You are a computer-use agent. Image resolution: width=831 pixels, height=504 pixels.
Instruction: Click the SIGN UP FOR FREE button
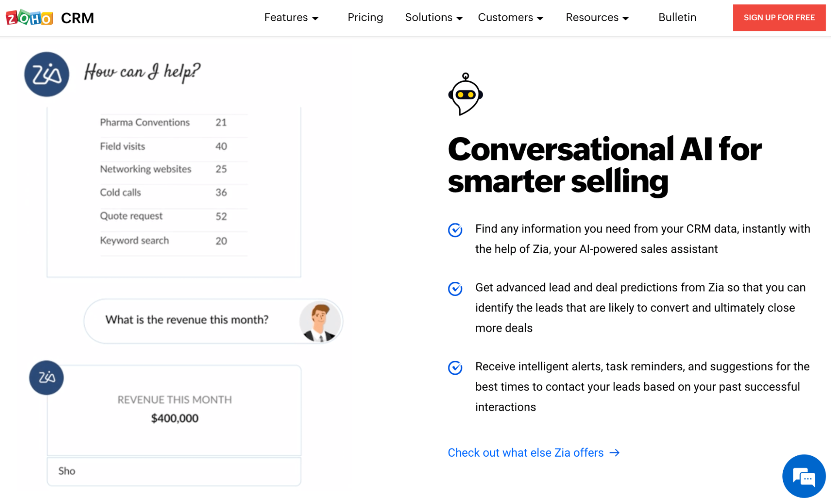[x=779, y=17]
